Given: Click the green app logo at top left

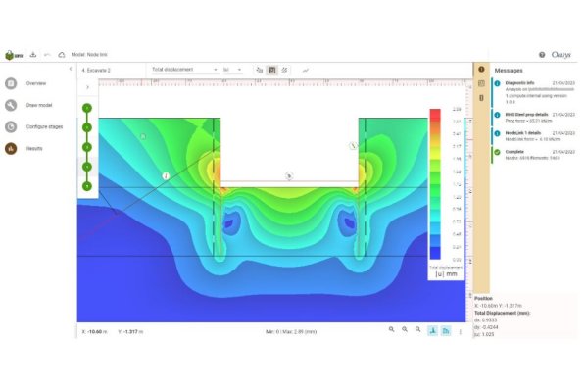Looking at the screenshot, I should click(14, 55).
